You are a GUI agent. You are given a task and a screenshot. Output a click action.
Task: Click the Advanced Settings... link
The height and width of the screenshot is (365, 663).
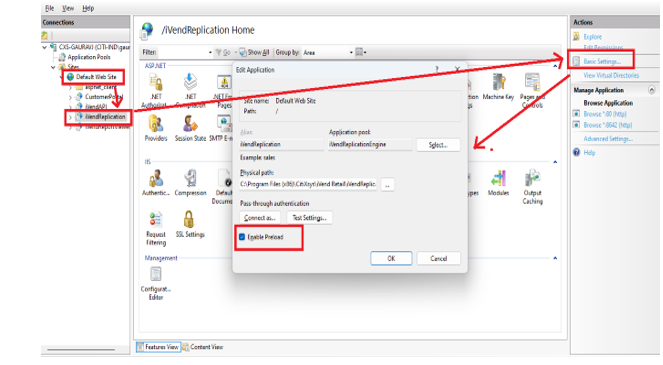click(608, 139)
